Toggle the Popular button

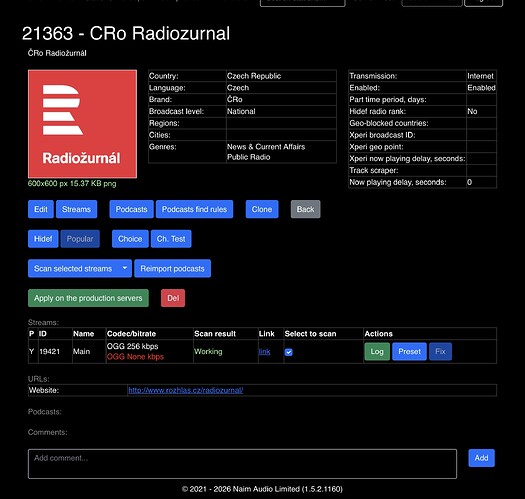80,239
